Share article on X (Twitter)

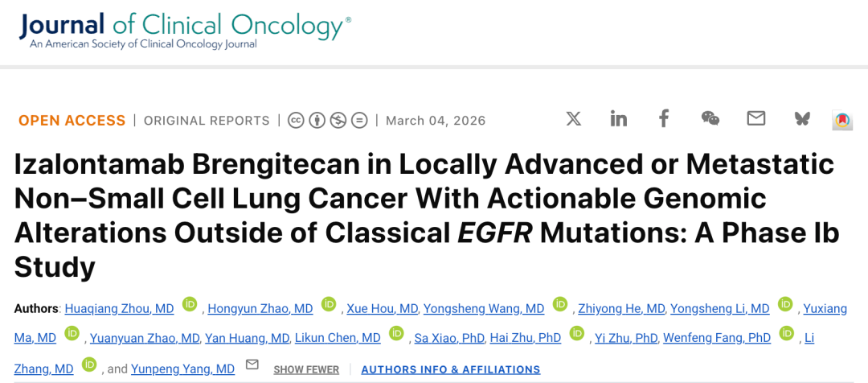[573, 119]
